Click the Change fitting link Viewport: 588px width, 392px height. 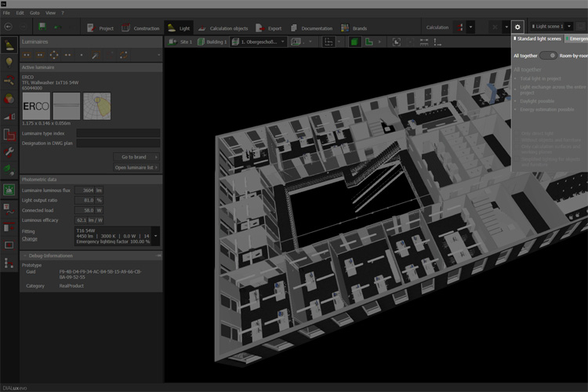click(29, 238)
